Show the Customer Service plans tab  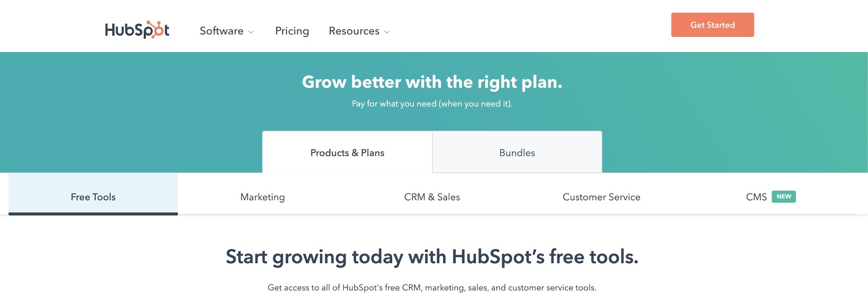[601, 196]
